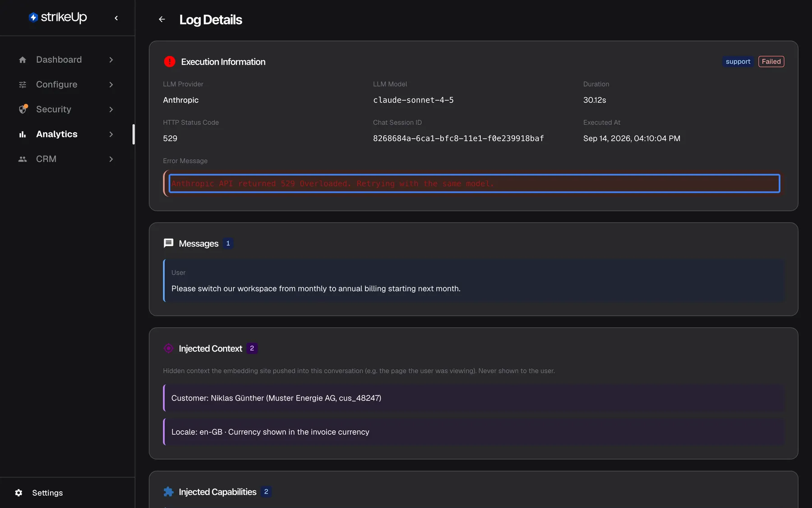This screenshot has height=508, width=812.
Task: Click the strikeUp lightning logo icon
Action: tap(33, 17)
